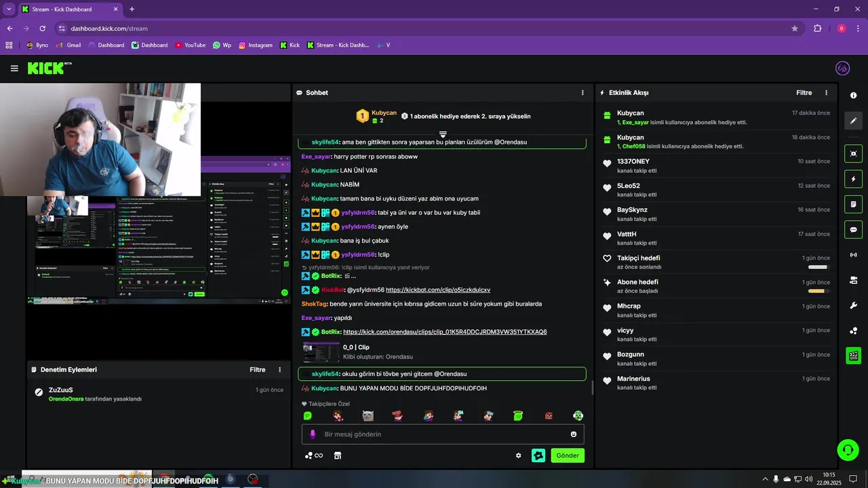Click the chat panel scrollbar
The image size is (868, 488).
point(593,388)
